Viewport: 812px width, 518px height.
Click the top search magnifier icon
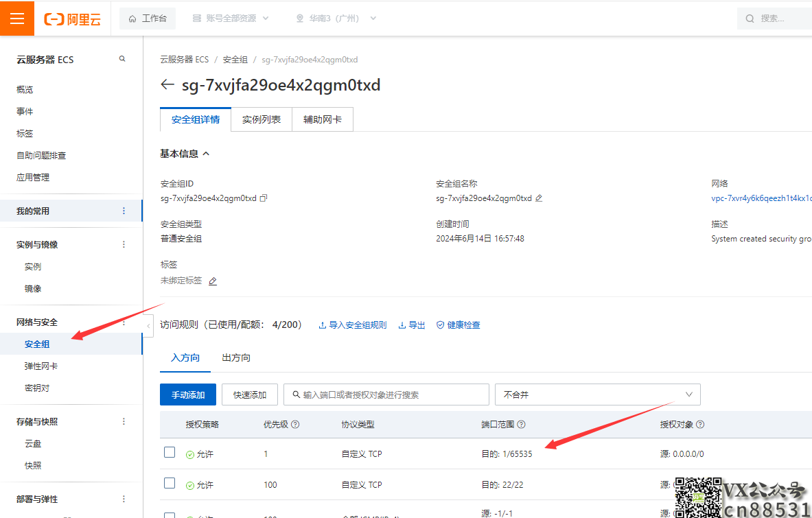click(x=750, y=19)
